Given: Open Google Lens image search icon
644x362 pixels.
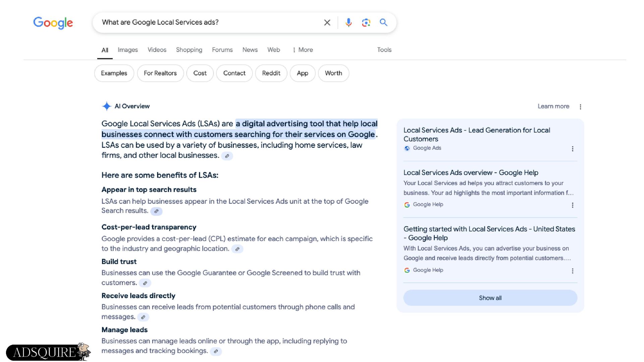Looking at the screenshot, I should (366, 22).
